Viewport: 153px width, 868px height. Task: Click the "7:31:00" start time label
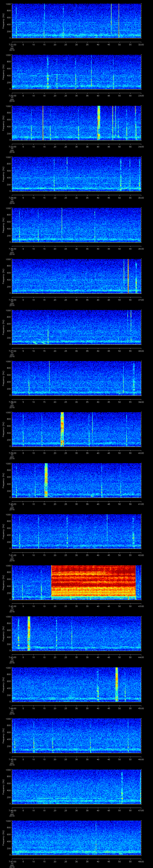tap(12, 44)
